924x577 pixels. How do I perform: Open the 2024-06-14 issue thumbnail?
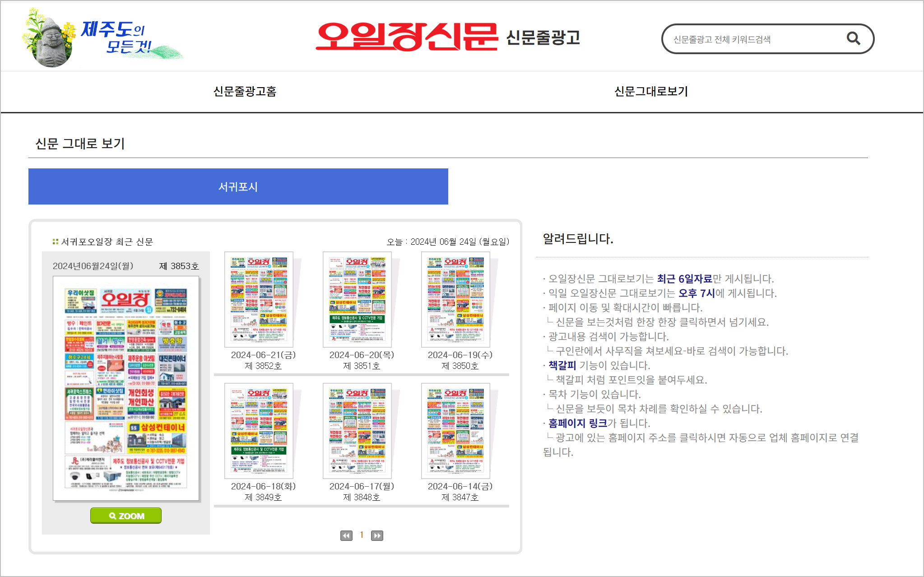(x=456, y=431)
